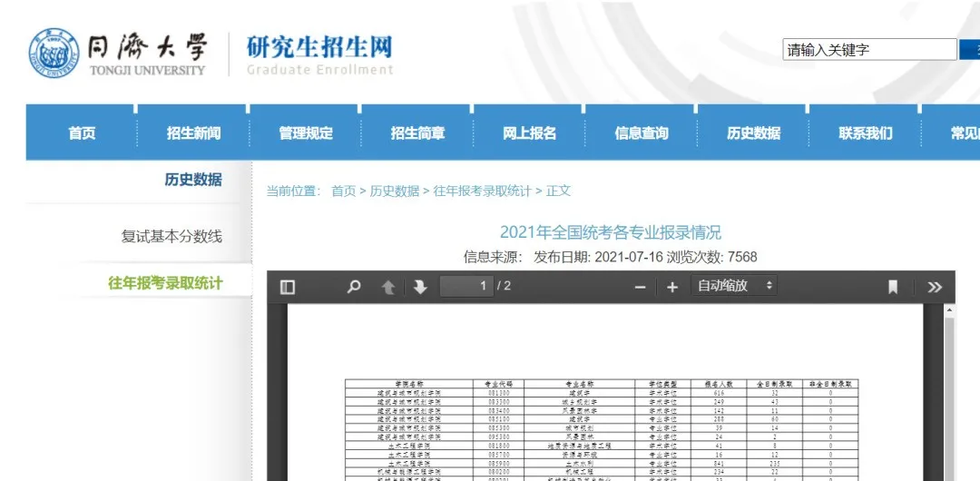The width and height of the screenshot is (980, 481).
Task: Click the Tongji University logo emblem
Action: click(54, 54)
